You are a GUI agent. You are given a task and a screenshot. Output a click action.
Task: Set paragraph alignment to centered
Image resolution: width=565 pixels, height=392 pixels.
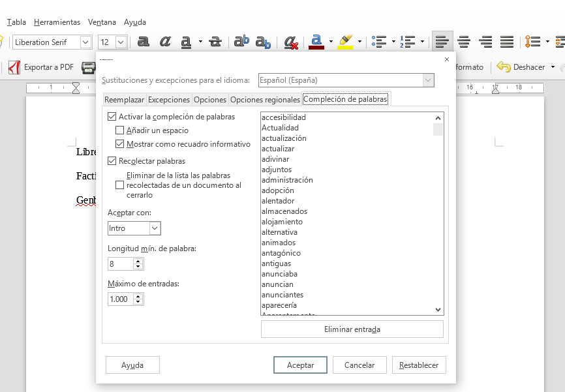(x=464, y=42)
